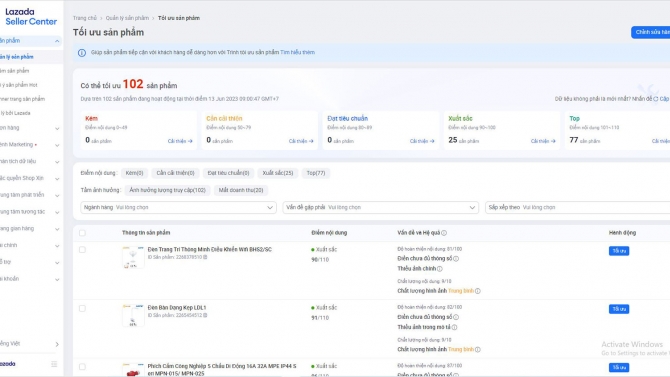Filter by Mất doanh thu(20) chip

pos(241,190)
